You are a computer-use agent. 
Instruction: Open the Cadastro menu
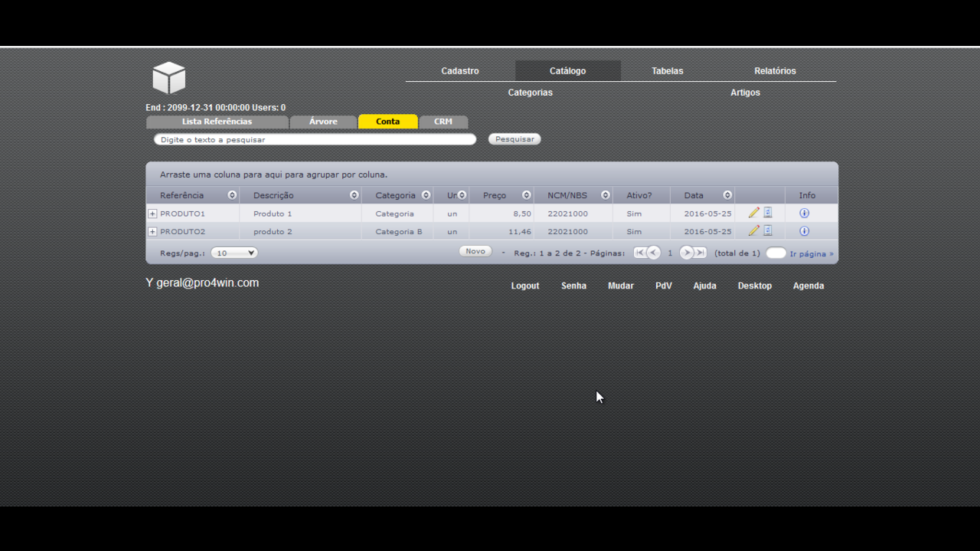460,71
